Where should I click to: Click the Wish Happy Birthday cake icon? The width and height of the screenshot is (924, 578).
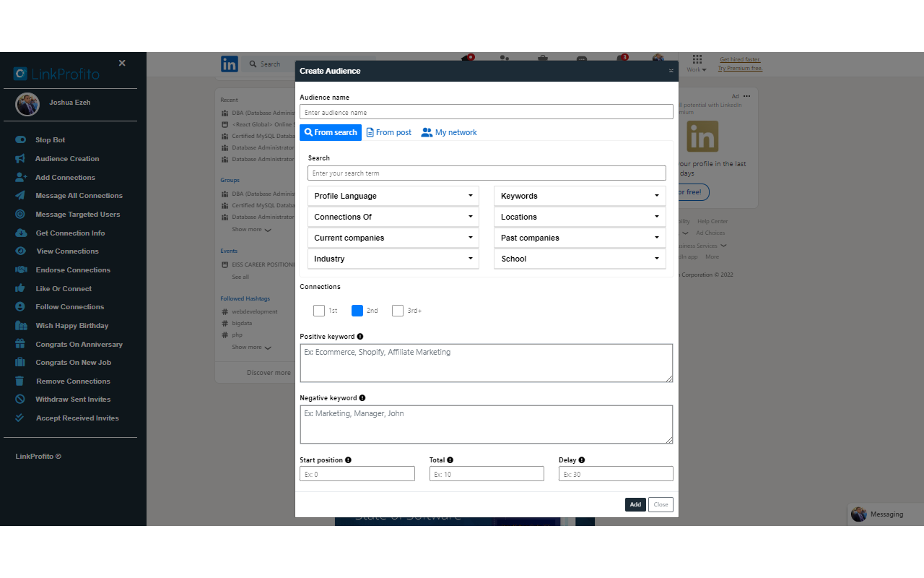(21, 326)
